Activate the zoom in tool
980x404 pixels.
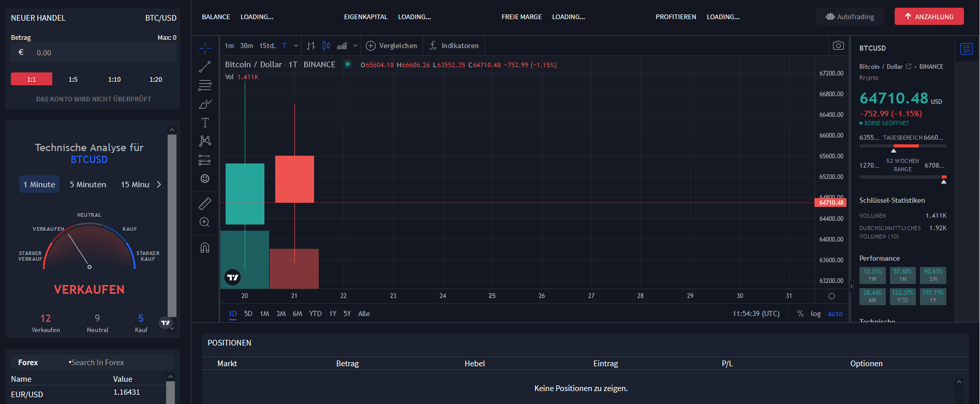(x=205, y=222)
